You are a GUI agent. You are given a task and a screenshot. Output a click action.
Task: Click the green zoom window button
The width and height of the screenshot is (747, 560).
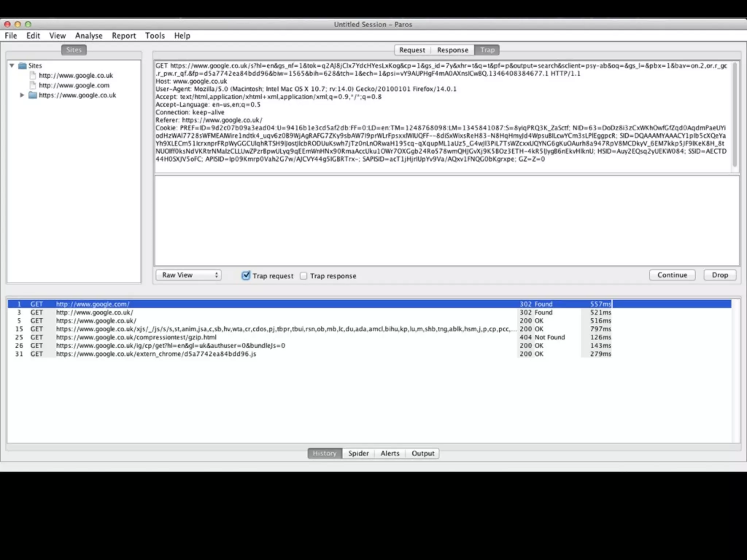tap(28, 24)
